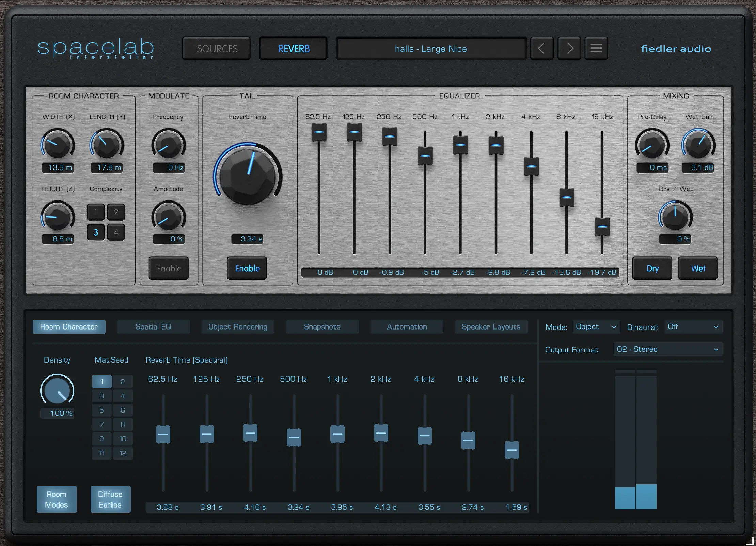The image size is (756, 546).
Task: Go to the previous preset with left arrow
Action: tap(541, 48)
